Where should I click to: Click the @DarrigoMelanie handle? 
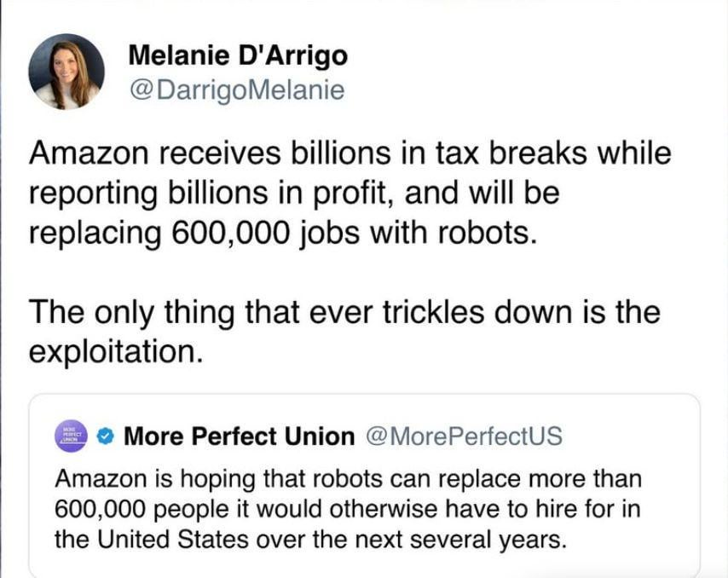tap(236, 90)
